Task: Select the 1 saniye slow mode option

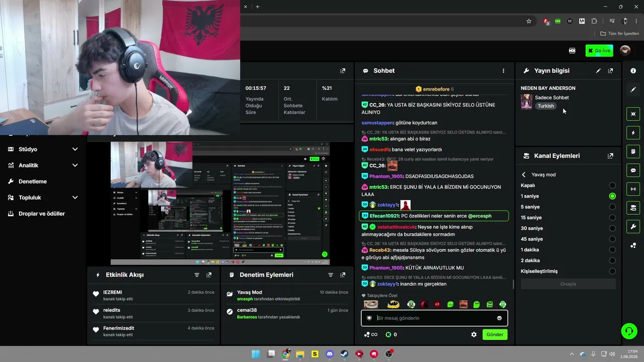Action: [612, 196]
